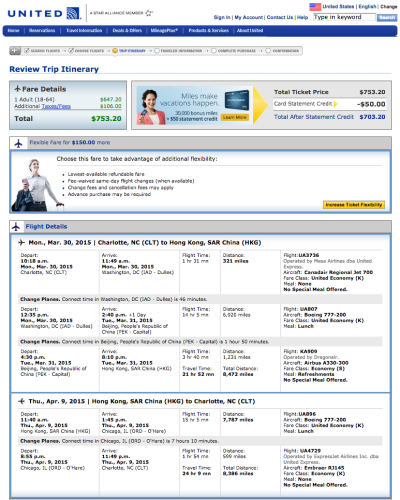Click the airplane icon beside Fare Details
The height and width of the screenshot is (500, 400).
click(x=18, y=89)
